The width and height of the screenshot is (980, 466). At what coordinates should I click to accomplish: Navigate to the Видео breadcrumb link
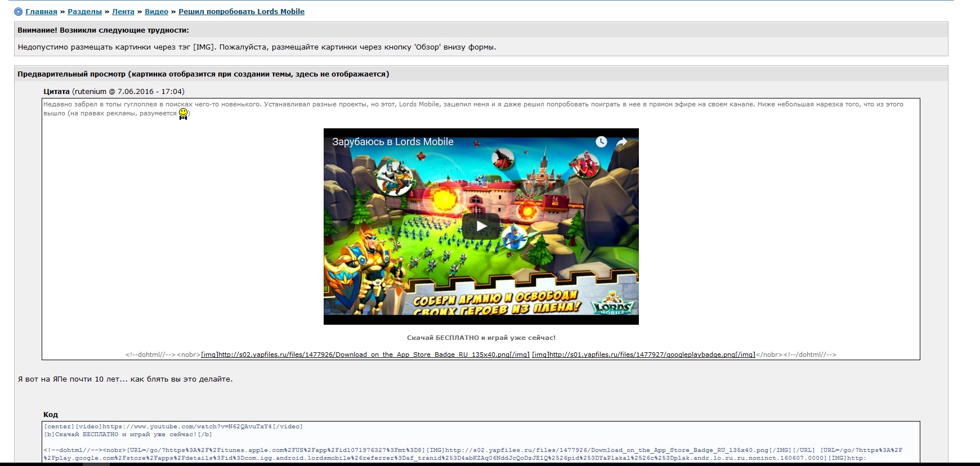tap(156, 12)
